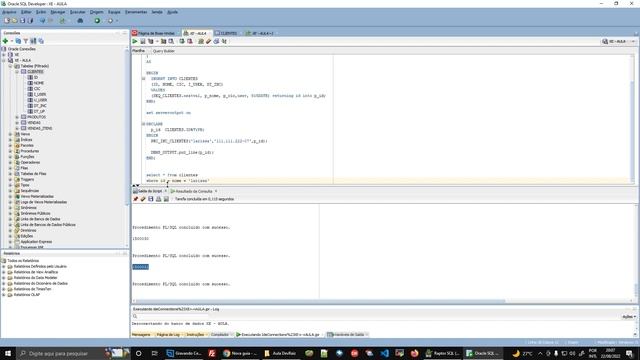Open the Ações dropdown in the log panel
This screenshot has height=360, width=640.
[x=629, y=316]
